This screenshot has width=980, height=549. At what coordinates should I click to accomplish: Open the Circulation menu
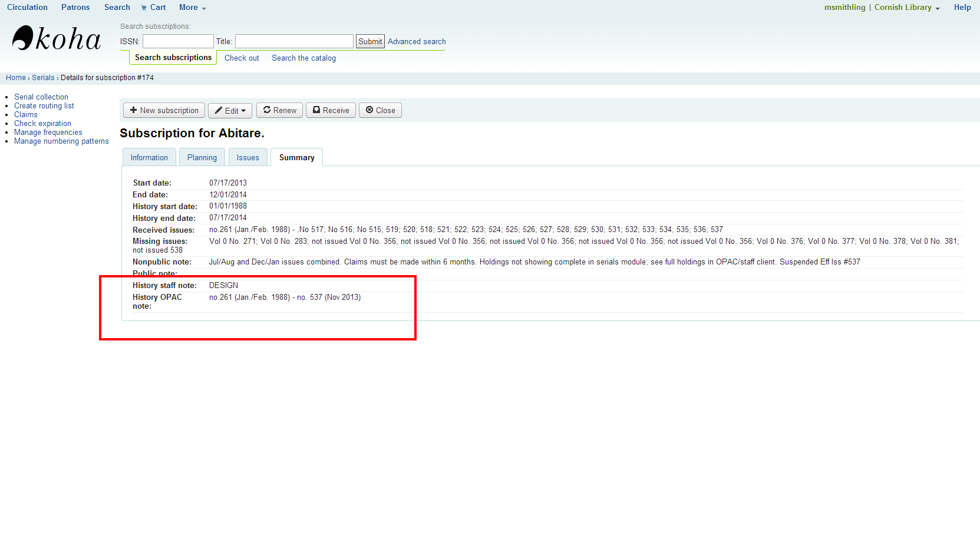(27, 8)
